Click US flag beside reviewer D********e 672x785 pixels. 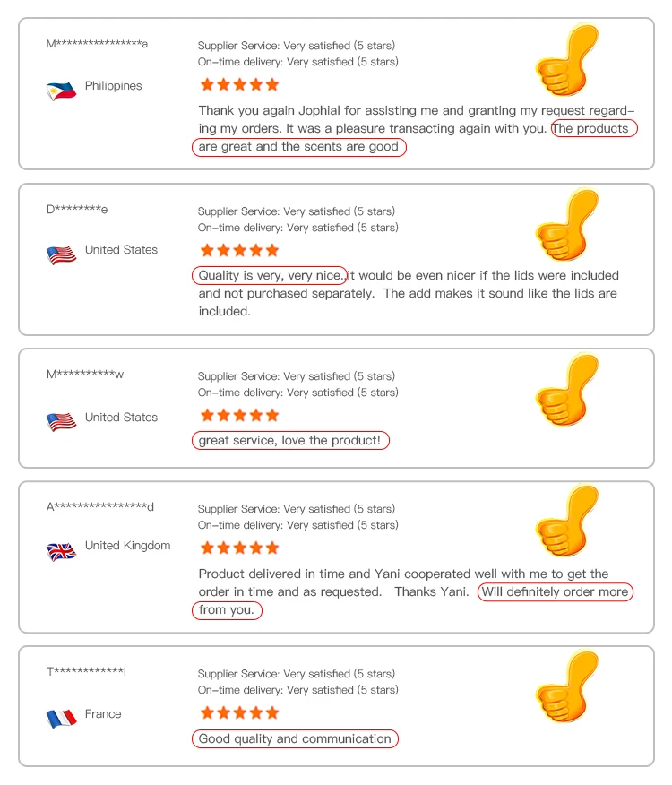(61, 254)
